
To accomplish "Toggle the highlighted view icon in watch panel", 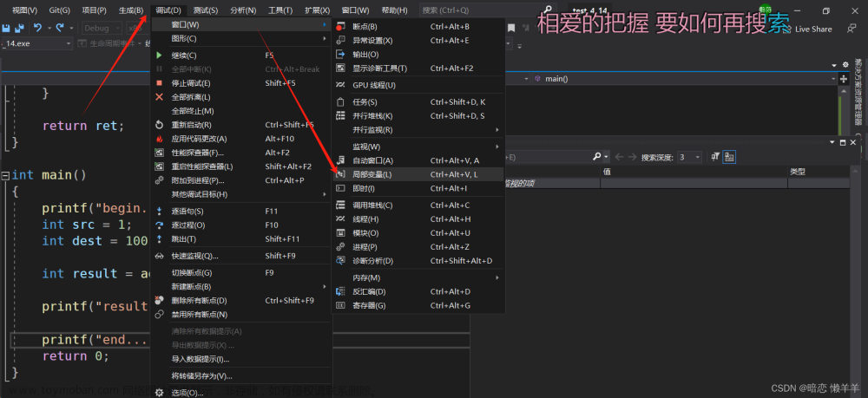I will pyautogui.click(x=729, y=157).
